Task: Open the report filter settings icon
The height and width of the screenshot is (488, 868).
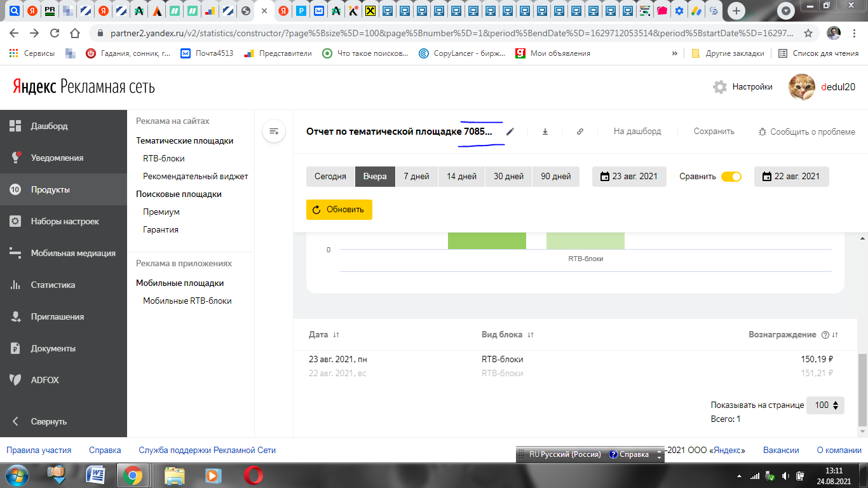Action: (274, 132)
